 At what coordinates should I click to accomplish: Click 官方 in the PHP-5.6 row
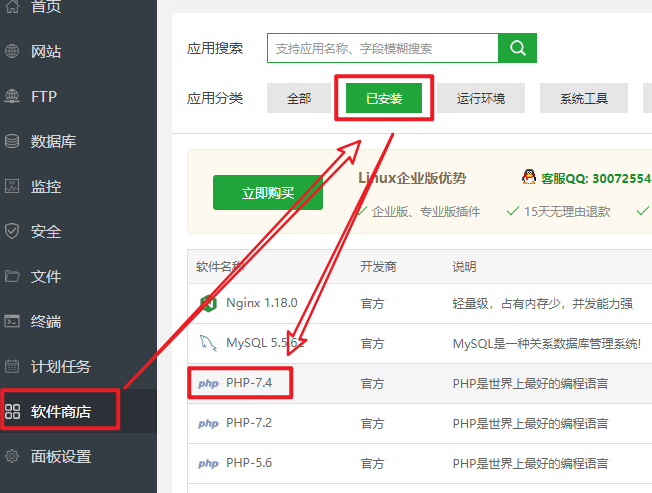(372, 463)
